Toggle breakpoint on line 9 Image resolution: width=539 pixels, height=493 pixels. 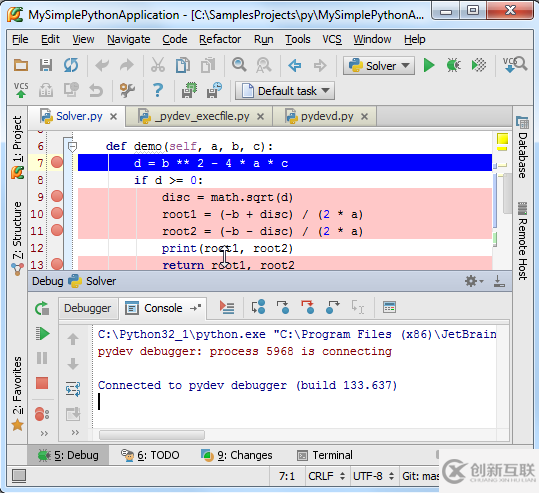(x=57, y=196)
